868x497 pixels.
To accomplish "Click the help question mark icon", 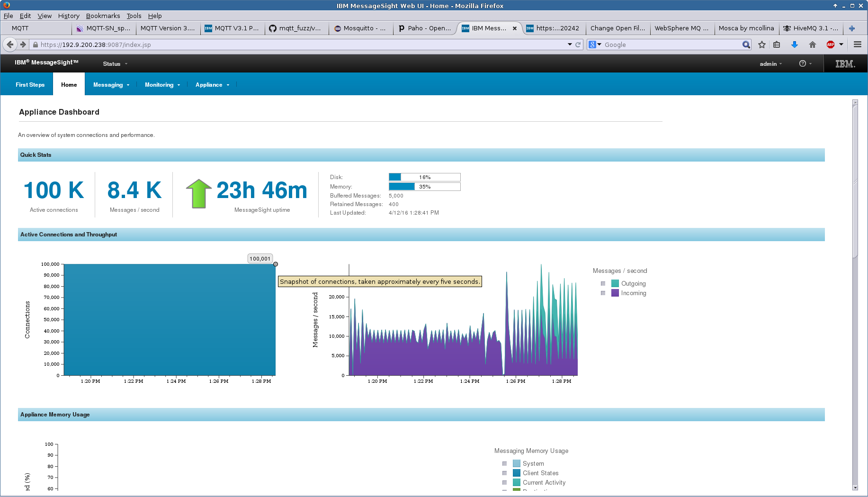I will 802,63.
